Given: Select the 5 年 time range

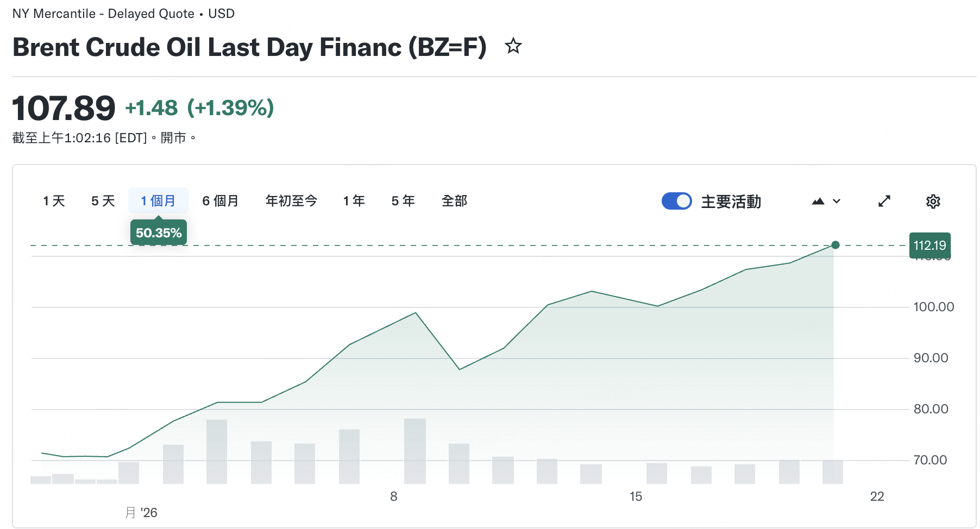Looking at the screenshot, I should pyautogui.click(x=403, y=201).
